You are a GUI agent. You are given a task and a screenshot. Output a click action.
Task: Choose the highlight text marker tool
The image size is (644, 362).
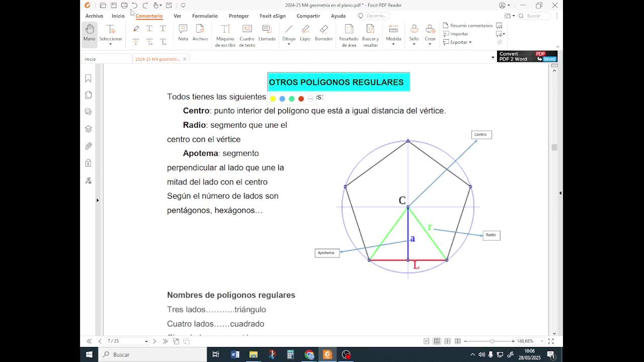coord(136,29)
